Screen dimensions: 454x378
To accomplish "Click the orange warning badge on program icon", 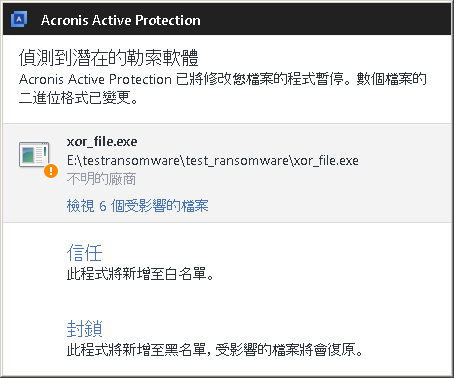I will pyautogui.click(x=51, y=171).
